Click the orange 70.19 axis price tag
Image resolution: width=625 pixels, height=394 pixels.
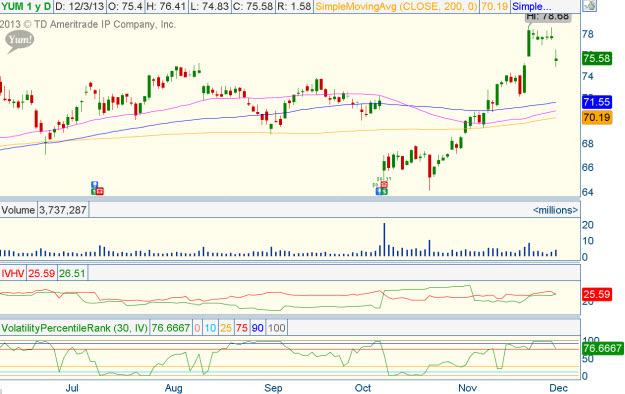pyautogui.click(x=597, y=117)
